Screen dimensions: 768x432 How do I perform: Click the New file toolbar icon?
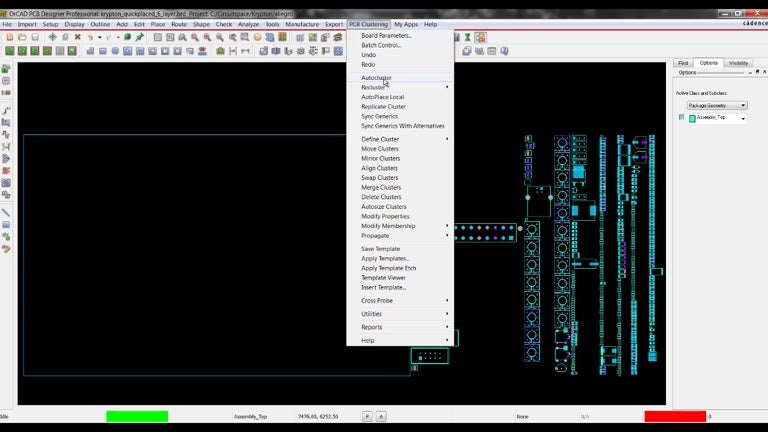[10, 37]
